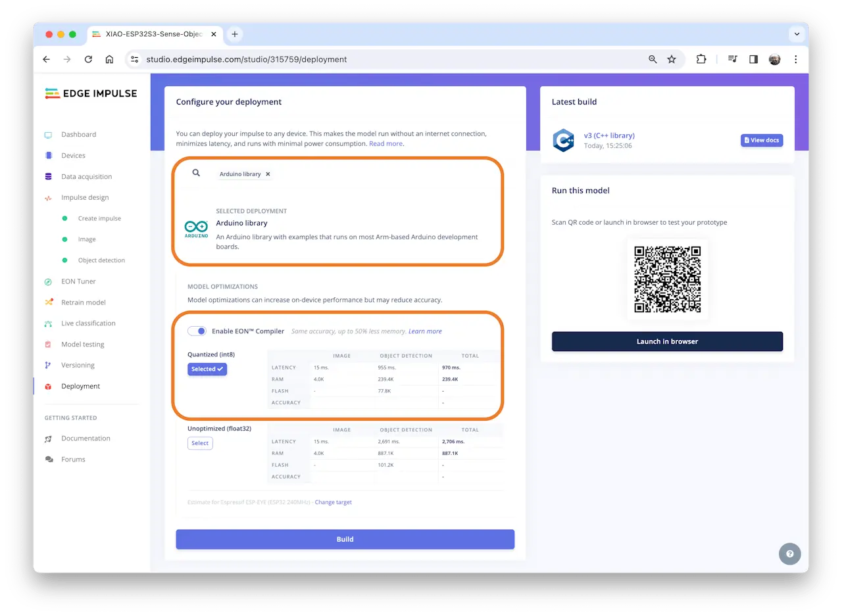Go to Deployment in sidebar
The width and height of the screenshot is (842, 616).
[80, 387]
